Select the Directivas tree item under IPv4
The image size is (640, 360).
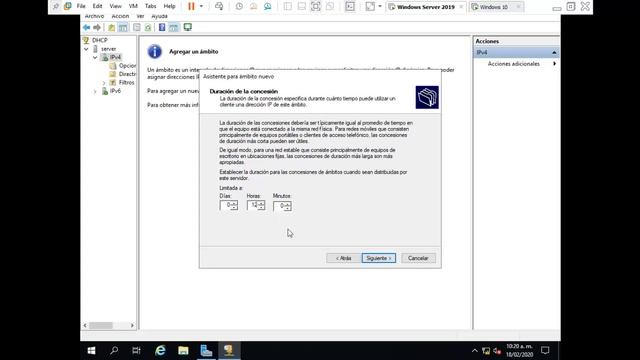click(127, 74)
